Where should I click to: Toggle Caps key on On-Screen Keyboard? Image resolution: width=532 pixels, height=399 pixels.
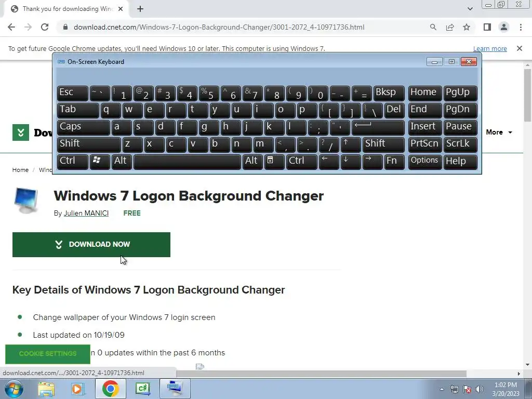click(84, 127)
